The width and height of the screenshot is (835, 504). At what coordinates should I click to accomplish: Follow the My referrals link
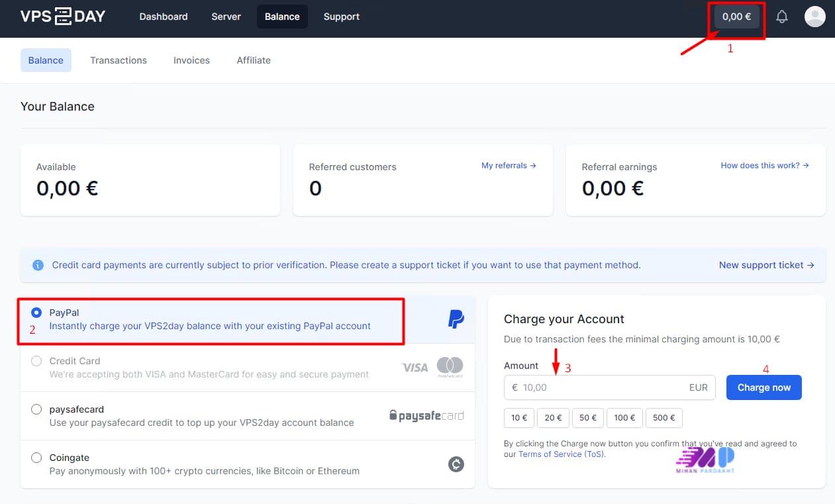508,166
